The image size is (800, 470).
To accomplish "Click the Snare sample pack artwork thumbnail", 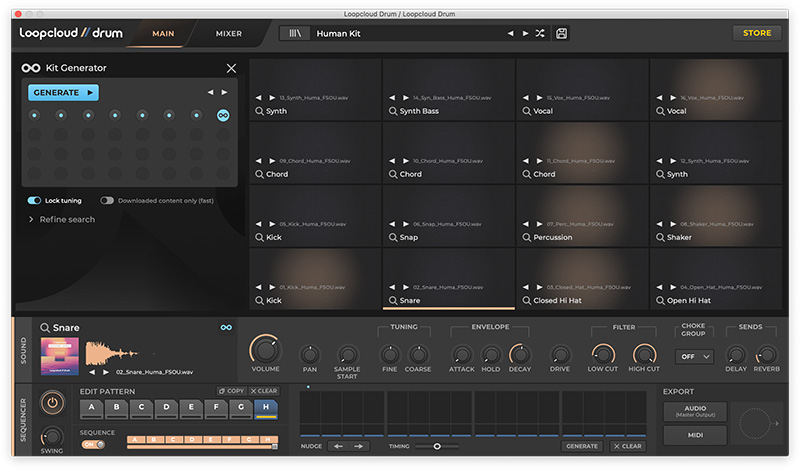I will point(60,357).
